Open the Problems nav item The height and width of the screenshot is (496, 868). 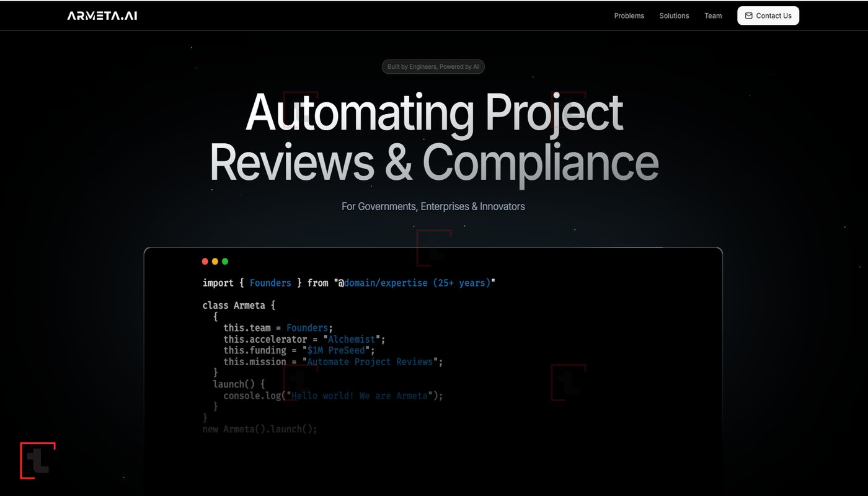[x=629, y=16]
